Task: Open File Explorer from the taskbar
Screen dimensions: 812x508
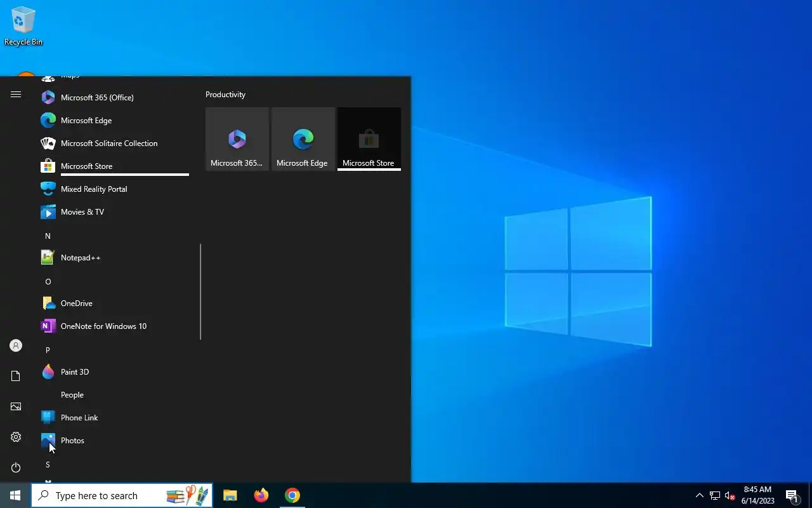Action: pyautogui.click(x=230, y=495)
